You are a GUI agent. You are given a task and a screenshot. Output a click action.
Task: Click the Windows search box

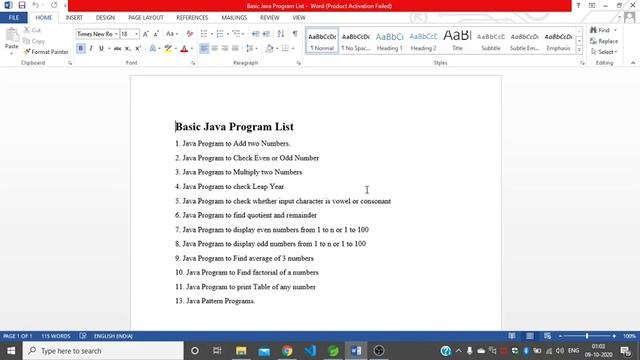pyautogui.click(x=103, y=351)
